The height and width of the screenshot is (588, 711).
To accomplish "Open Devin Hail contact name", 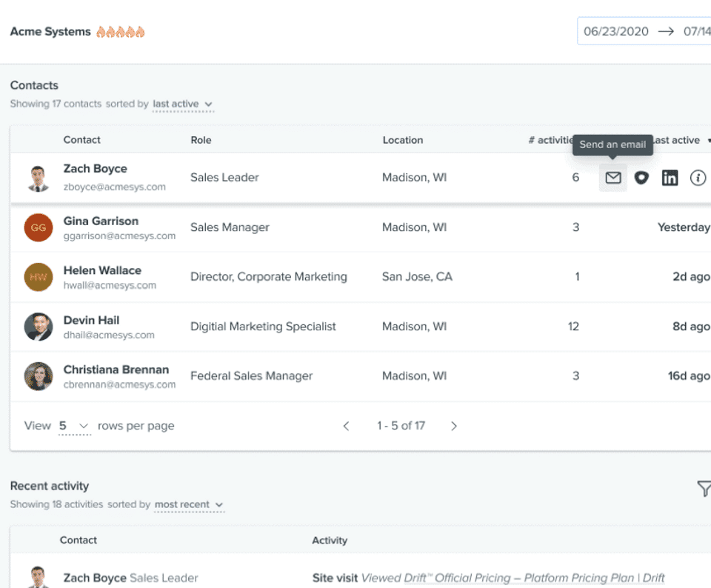I will [92, 321].
